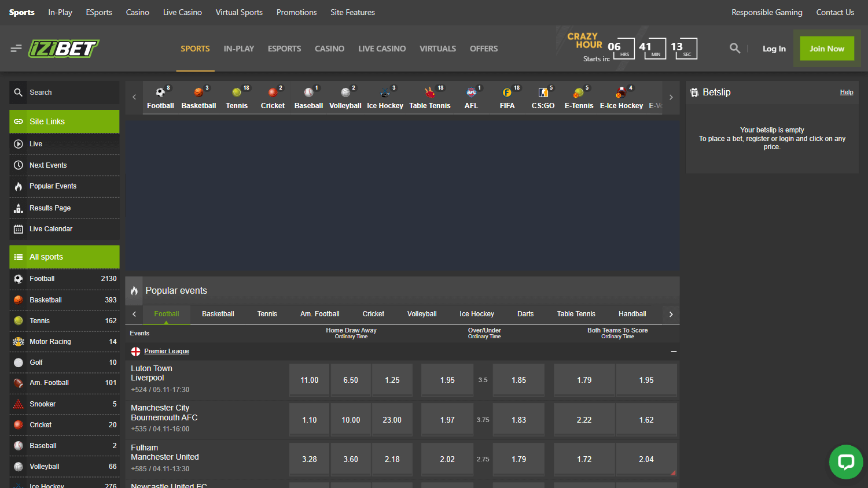Image resolution: width=868 pixels, height=488 pixels.
Task: Open Live from Site Links sidebar
Action: 64,144
